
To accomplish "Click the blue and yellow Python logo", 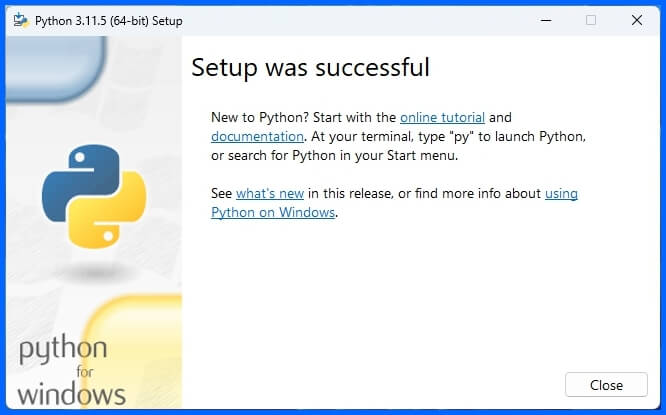I will pos(94,196).
